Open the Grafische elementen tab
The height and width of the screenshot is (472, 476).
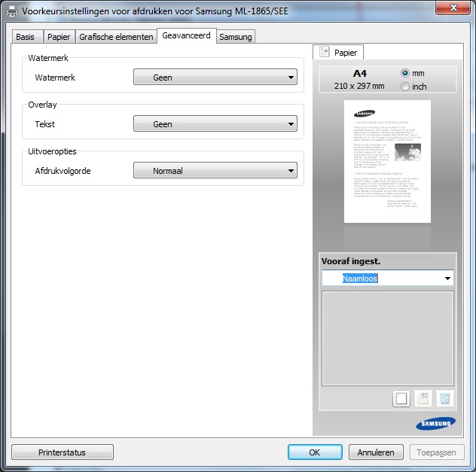(x=116, y=37)
